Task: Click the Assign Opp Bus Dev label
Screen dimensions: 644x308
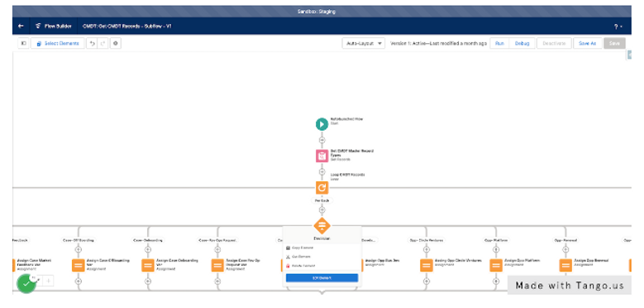Action: coord(383,260)
